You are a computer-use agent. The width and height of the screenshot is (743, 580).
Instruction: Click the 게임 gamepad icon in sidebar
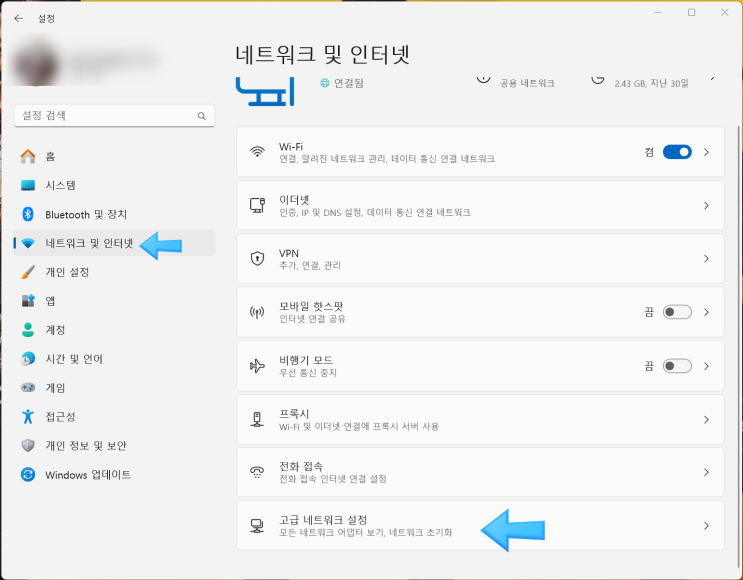tap(28, 388)
